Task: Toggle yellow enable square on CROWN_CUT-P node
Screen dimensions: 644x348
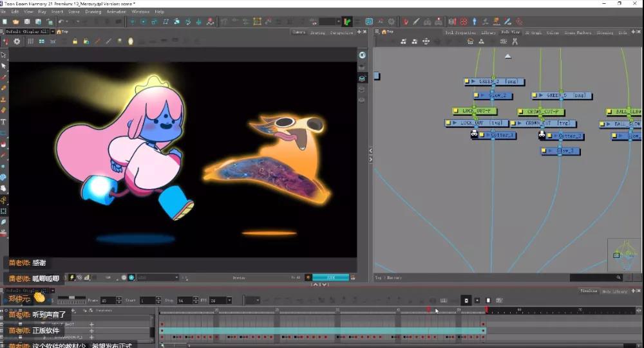Action: (520, 112)
